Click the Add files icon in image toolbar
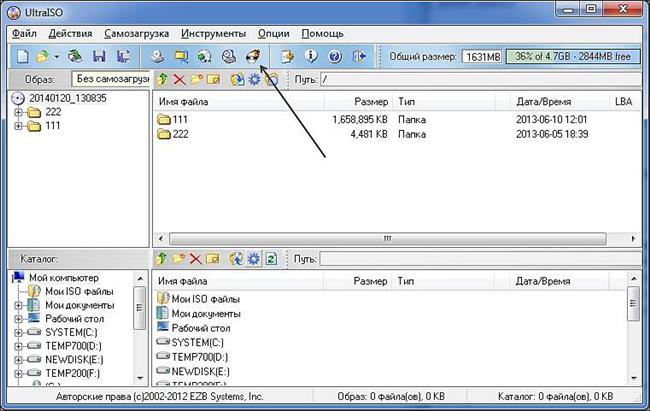 pyautogui.click(x=238, y=79)
